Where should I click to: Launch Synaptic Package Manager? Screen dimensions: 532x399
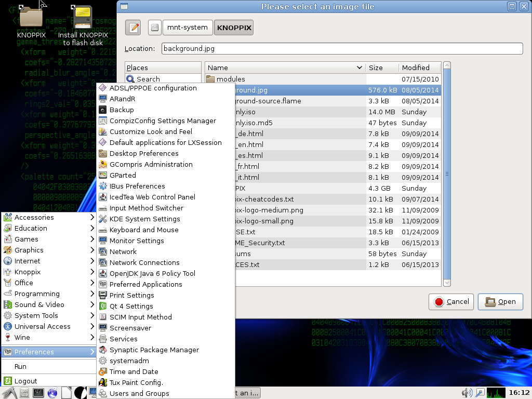coord(166,350)
